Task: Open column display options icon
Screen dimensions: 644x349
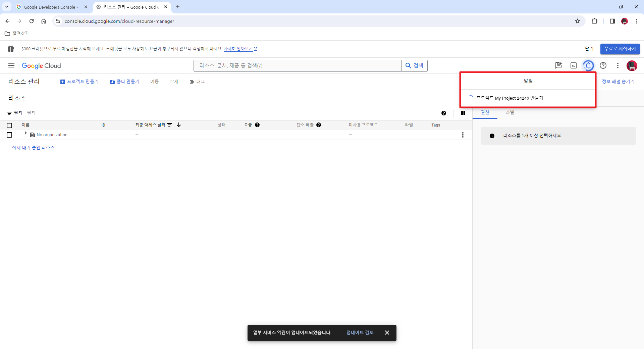Action: 463,113
